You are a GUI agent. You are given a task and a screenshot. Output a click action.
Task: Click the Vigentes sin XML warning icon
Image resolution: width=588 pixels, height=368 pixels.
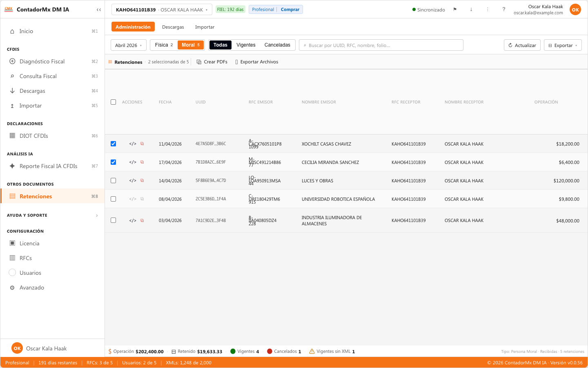click(312, 351)
